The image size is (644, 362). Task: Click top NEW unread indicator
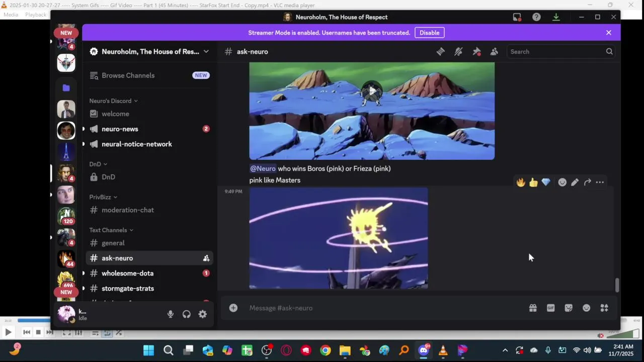(66, 33)
